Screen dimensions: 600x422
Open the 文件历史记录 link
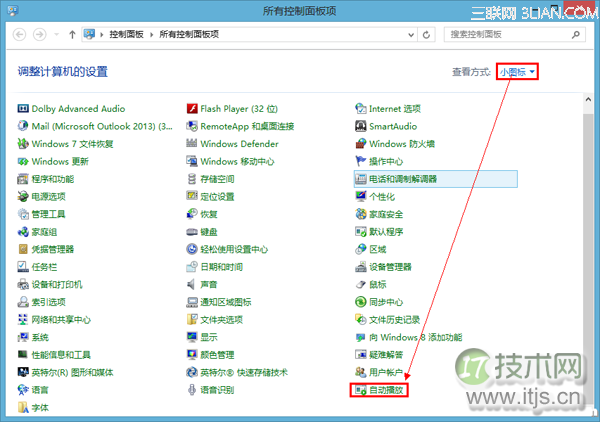tap(395, 320)
